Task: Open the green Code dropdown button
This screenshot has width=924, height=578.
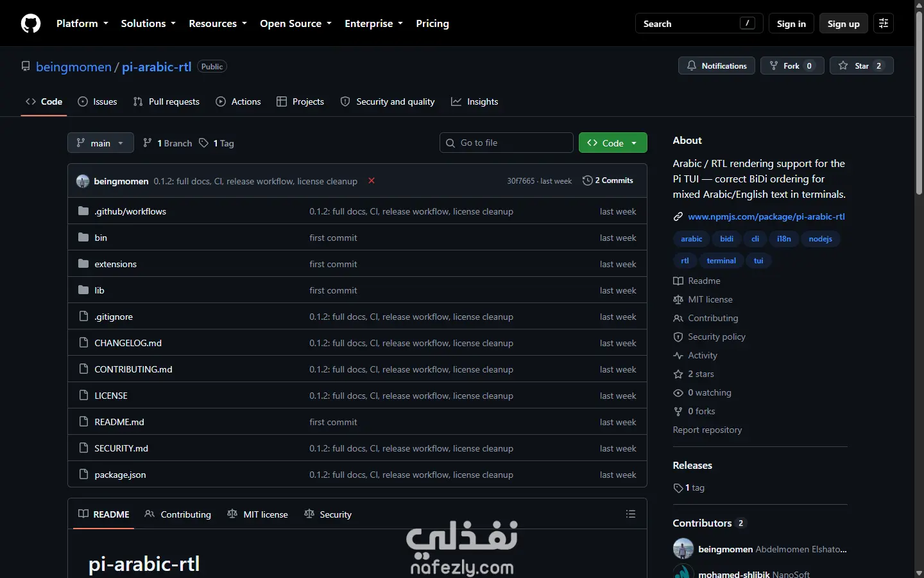Action: [613, 143]
